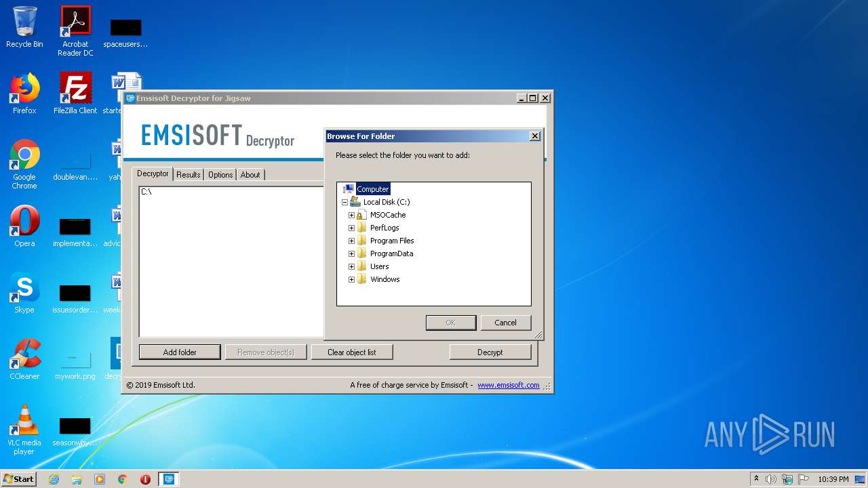Click the volume speaker tray icon

tap(771, 479)
